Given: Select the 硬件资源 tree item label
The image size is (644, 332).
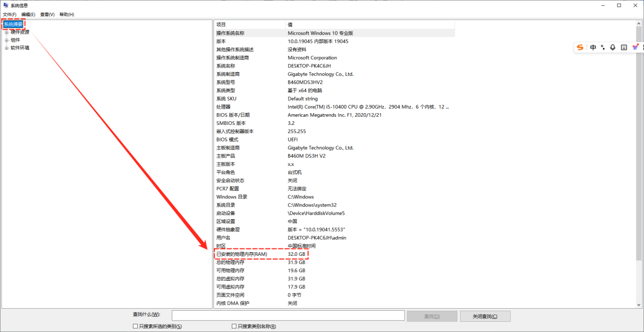Looking at the screenshot, I should click(20, 32).
